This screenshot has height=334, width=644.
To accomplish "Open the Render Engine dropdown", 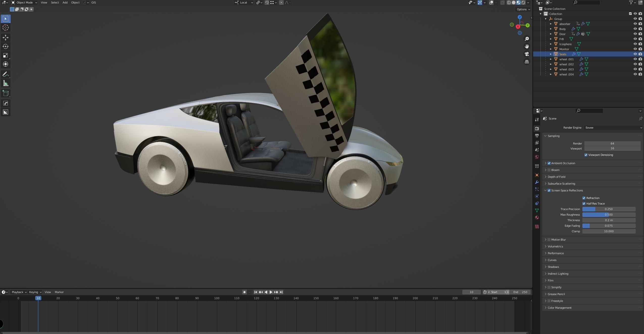I will point(613,128).
